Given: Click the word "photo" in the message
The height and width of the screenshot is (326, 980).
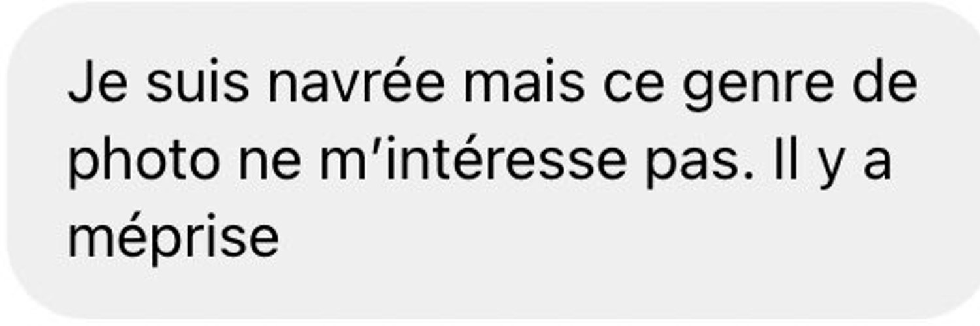Looking at the screenshot, I should (143, 163).
